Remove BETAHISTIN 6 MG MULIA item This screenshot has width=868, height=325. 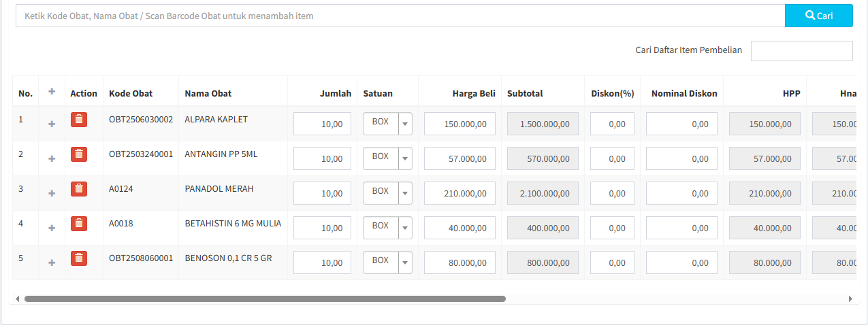(79, 224)
